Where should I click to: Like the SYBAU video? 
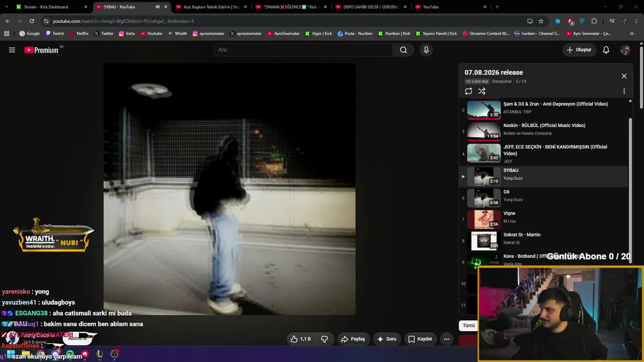300,339
